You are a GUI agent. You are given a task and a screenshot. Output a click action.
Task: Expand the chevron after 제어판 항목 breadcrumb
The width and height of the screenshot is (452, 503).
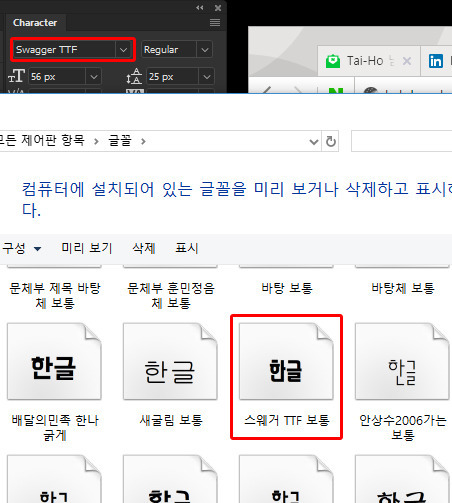(x=96, y=142)
